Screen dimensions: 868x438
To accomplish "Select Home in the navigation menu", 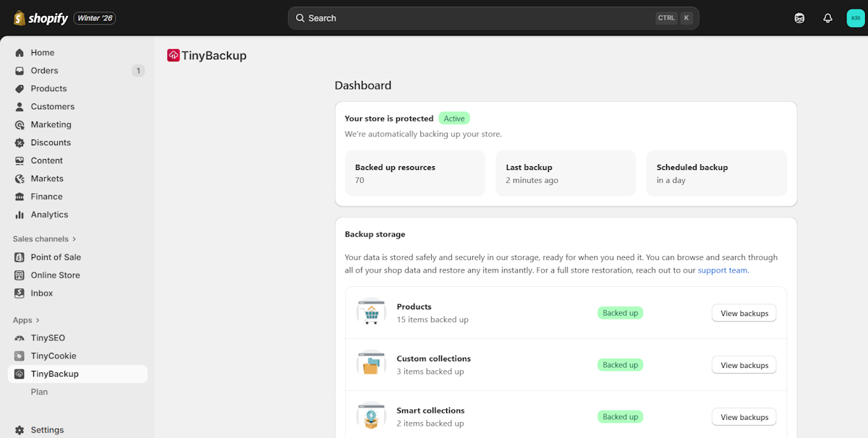I will click(x=43, y=52).
